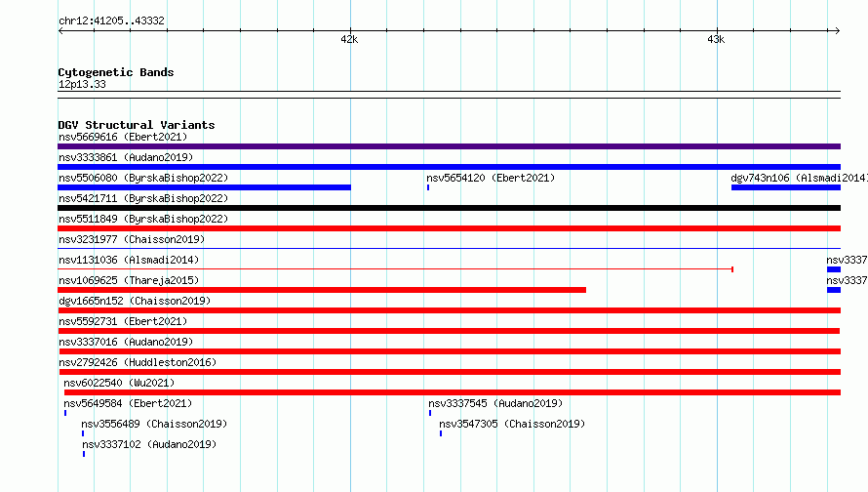
Task: Select the small blue mark under nsv3337102
Action: (84, 454)
